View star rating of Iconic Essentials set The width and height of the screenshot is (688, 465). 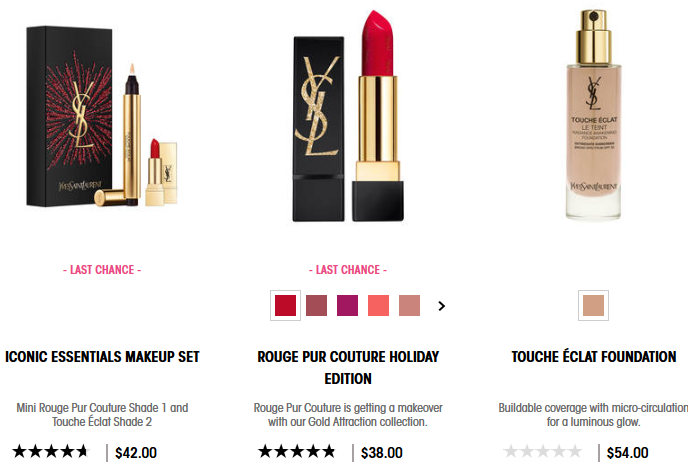coord(51,451)
